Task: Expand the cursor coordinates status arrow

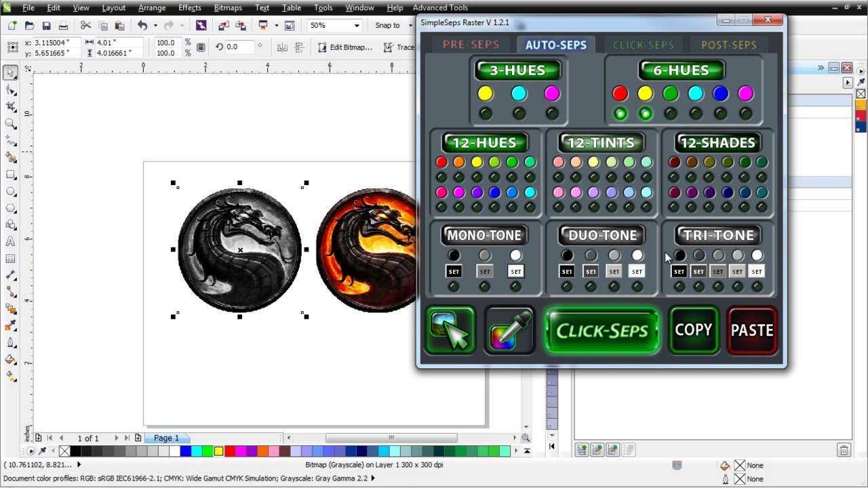Action: click(x=79, y=465)
